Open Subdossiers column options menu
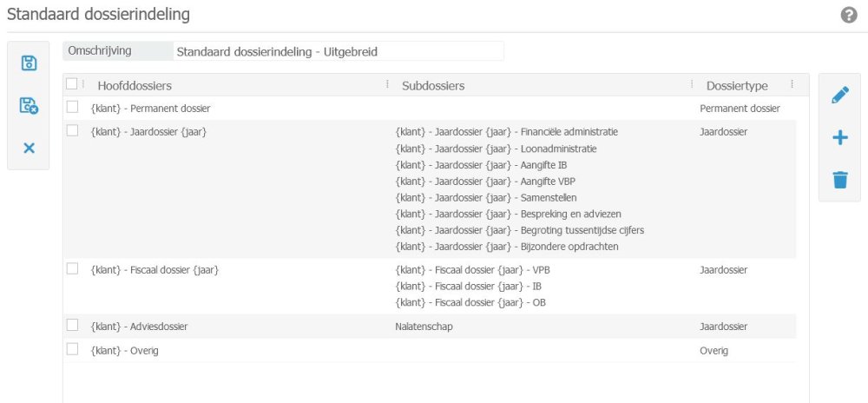 [692, 84]
